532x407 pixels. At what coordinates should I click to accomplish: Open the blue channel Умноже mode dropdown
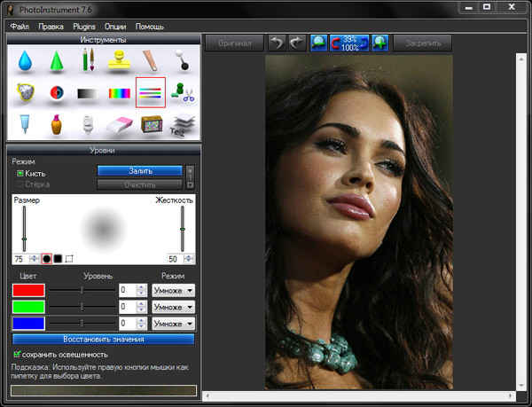[174, 324]
